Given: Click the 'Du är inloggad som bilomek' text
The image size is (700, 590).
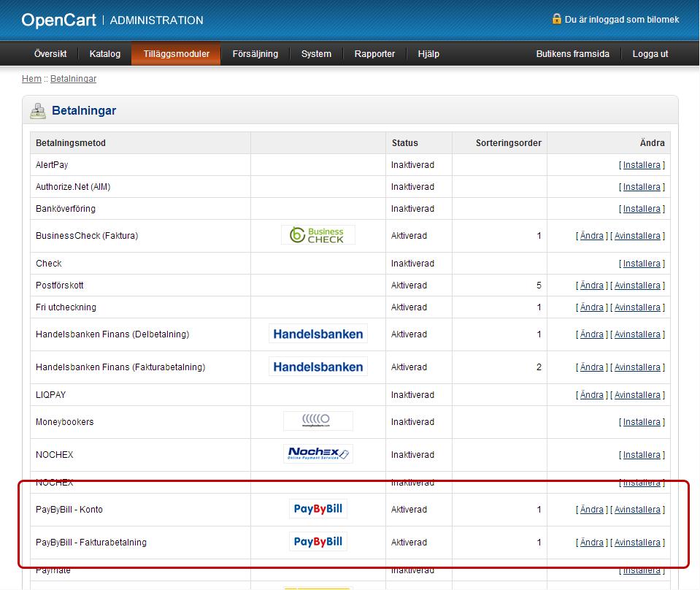Looking at the screenshot, I should point(622,20).
